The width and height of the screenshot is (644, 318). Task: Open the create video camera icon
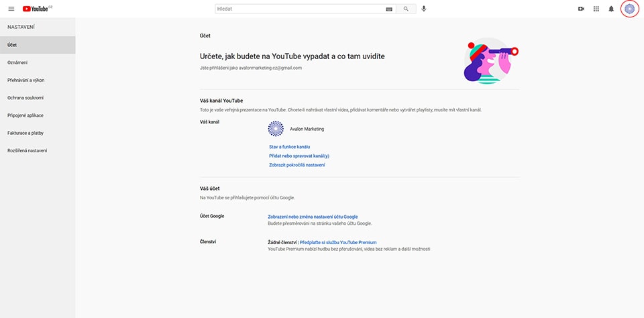pyautogui.click(x=581, y=9)
